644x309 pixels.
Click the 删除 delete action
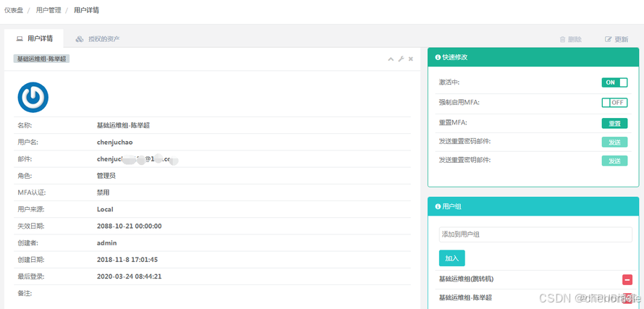[x=571, y=40]
